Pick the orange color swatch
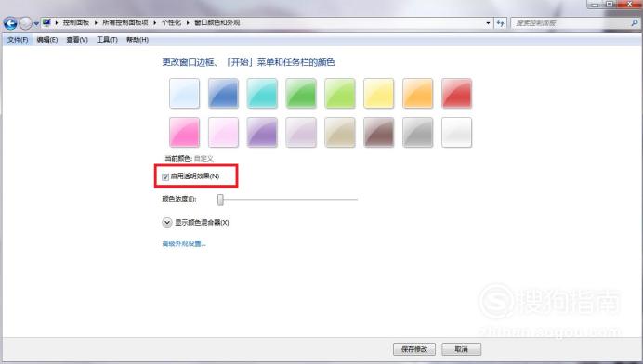Viewport: 643px width, 364px height. [x=418, y=94]
